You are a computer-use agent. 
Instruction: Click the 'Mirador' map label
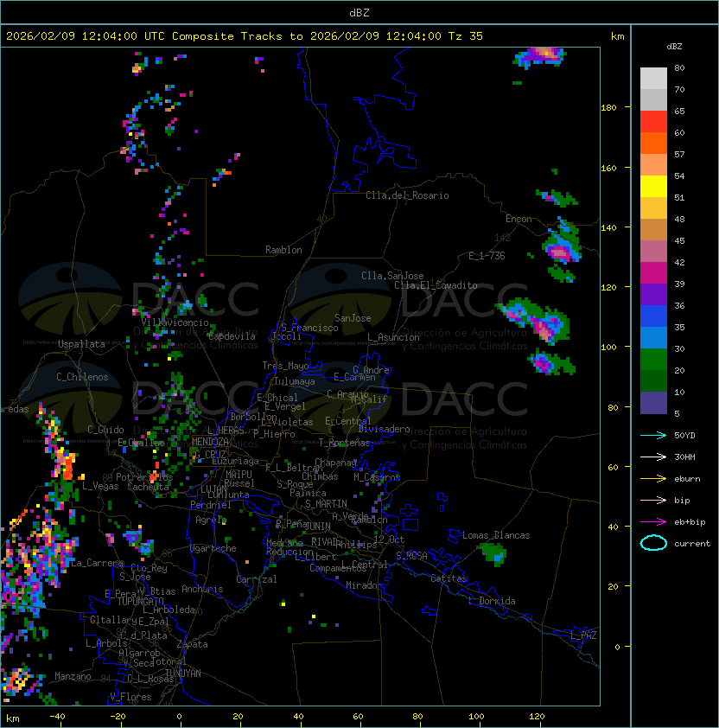[x=365, y=585]
